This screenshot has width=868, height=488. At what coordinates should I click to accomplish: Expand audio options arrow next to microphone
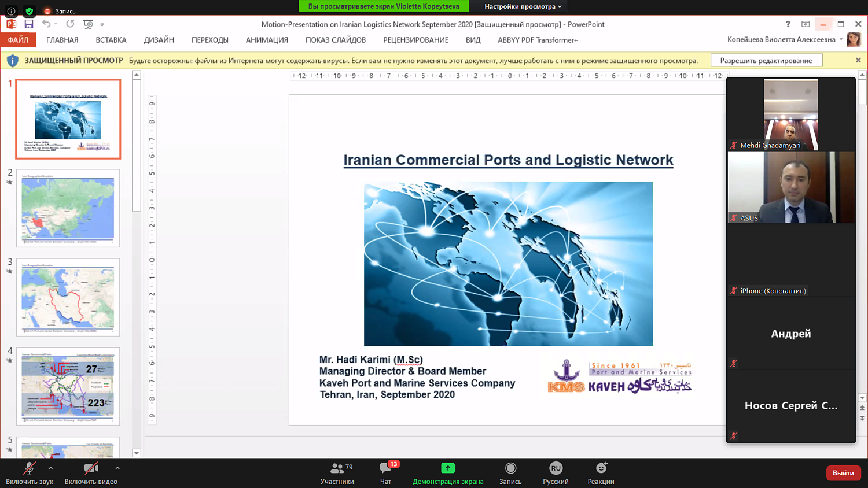(50, 468)
